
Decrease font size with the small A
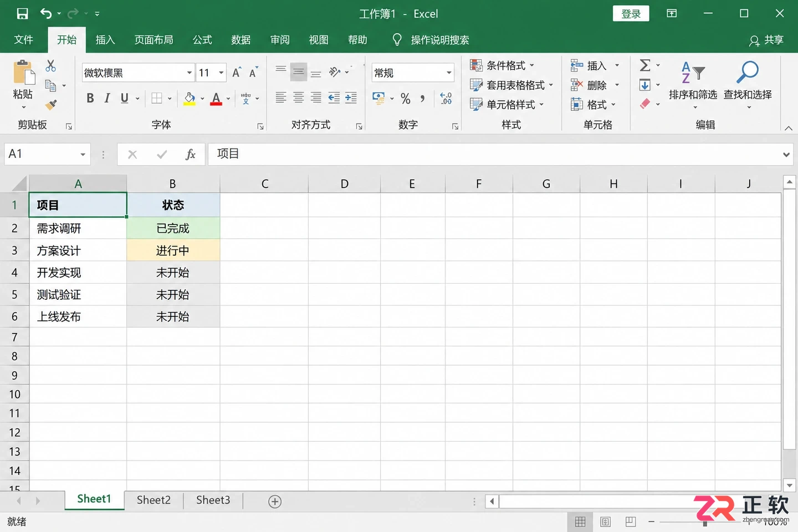coord(253,73)
